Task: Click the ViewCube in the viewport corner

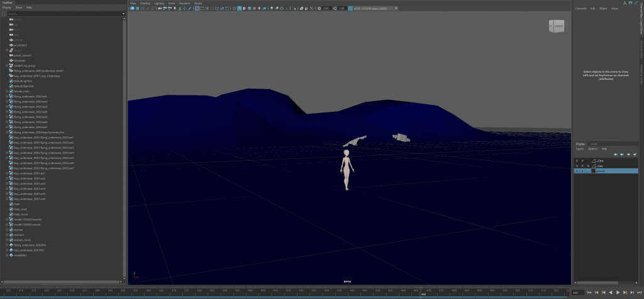Action: (558, 26)
